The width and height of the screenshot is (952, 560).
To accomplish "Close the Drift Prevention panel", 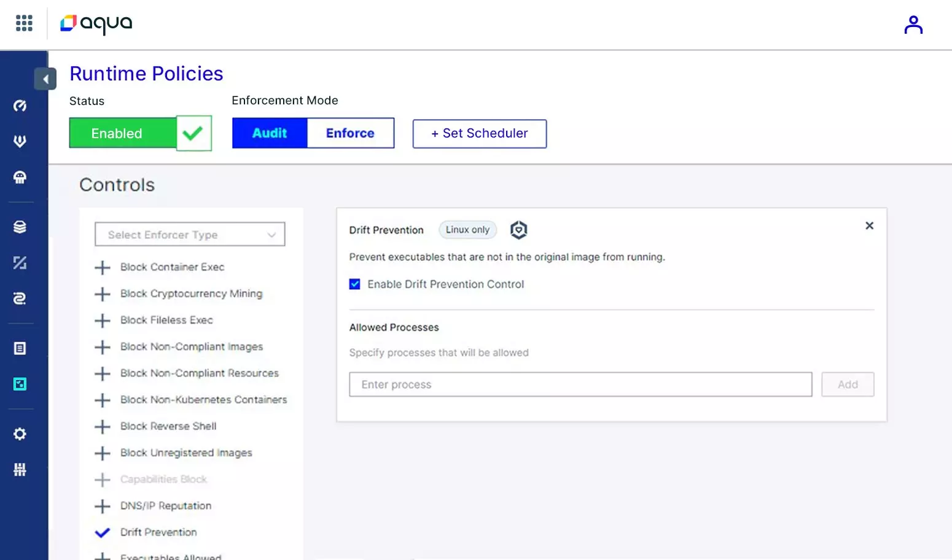I will 869,226.
